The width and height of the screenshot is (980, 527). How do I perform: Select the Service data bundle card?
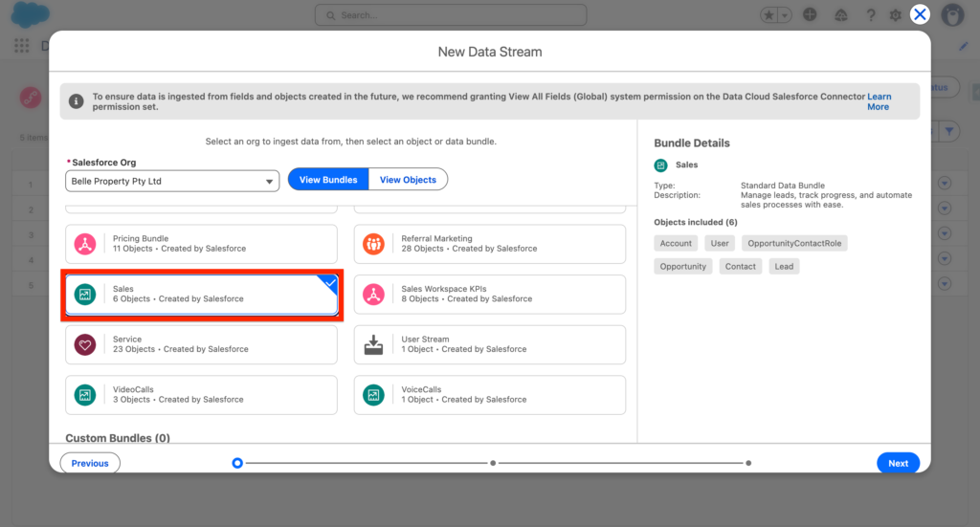point(201,344)
